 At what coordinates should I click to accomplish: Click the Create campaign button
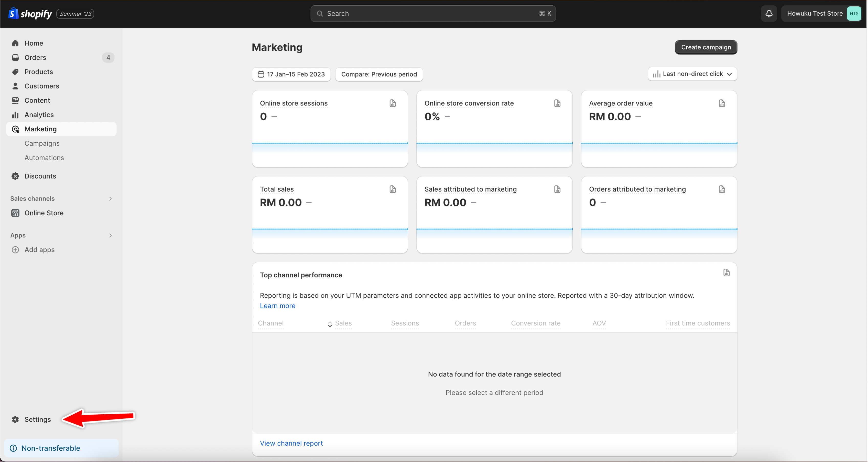point(706,47)
